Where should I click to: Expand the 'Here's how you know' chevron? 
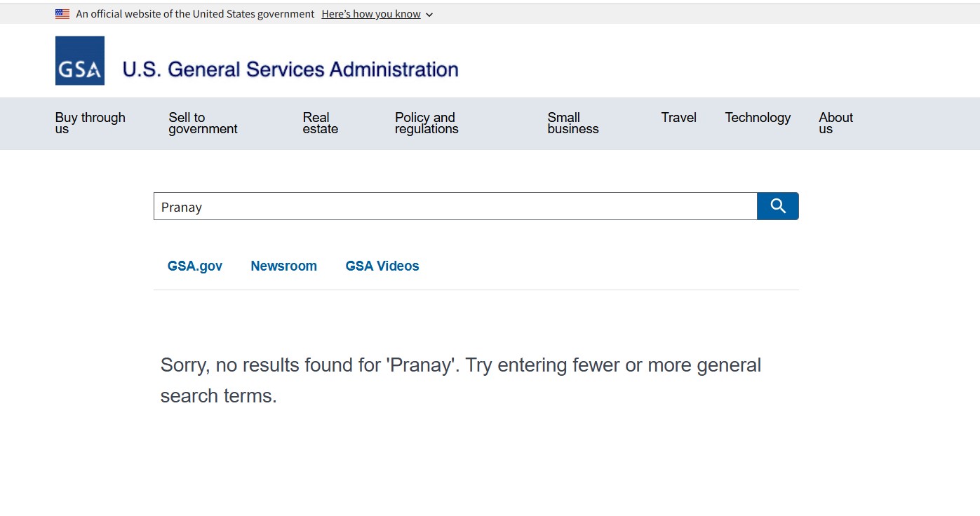coord(429,15)
